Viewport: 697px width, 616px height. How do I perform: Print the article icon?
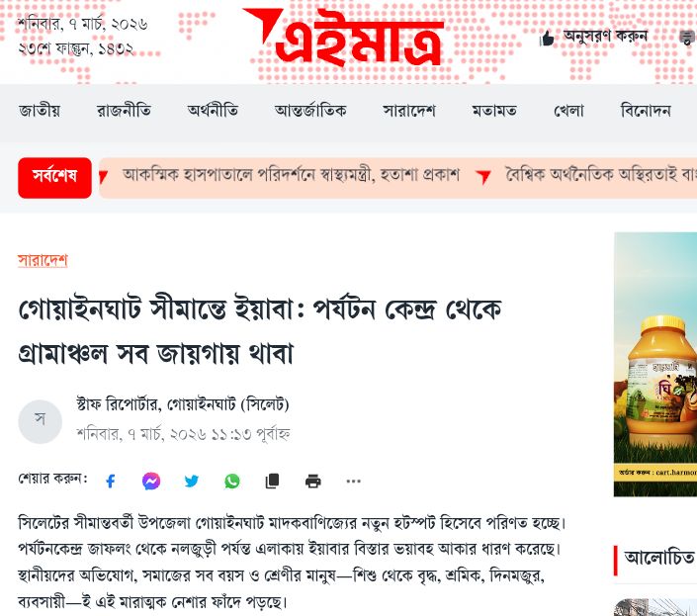[313, 481]
